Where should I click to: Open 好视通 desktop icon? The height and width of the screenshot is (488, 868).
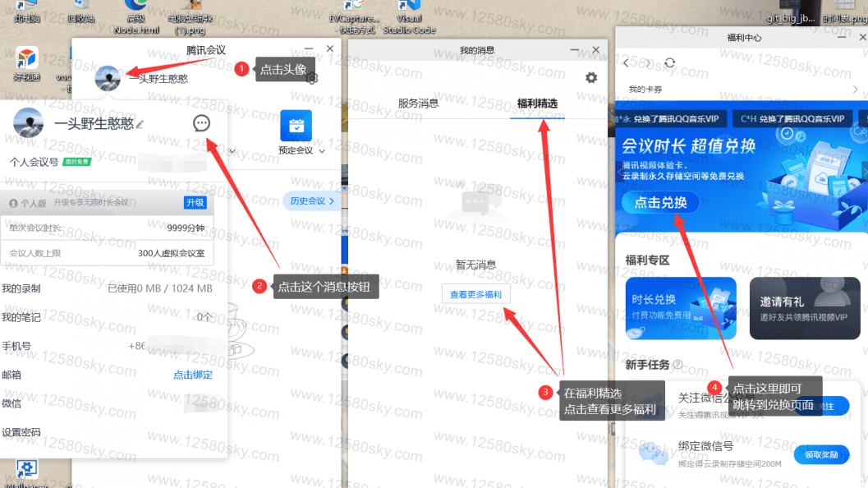26,65
